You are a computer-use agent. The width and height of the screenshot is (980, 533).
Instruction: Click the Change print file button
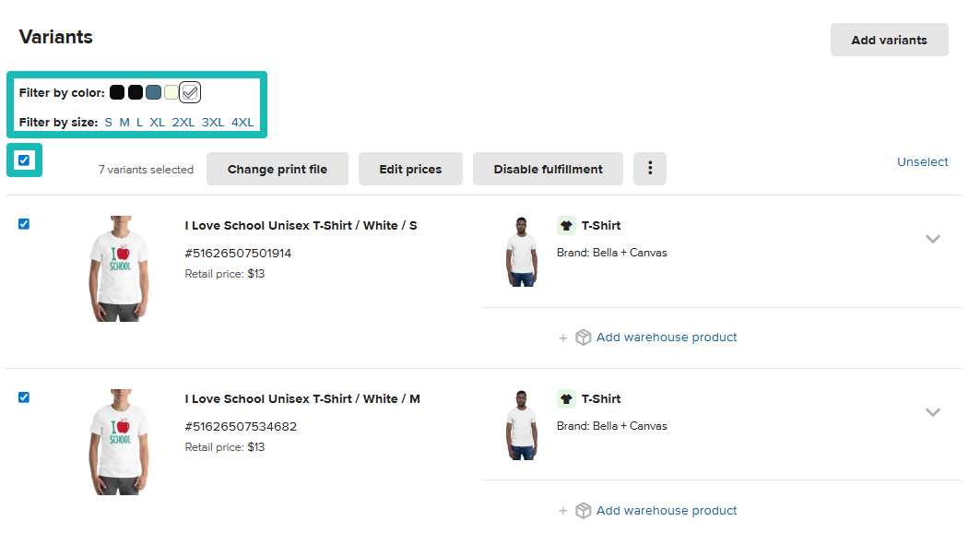pos(277,169)
